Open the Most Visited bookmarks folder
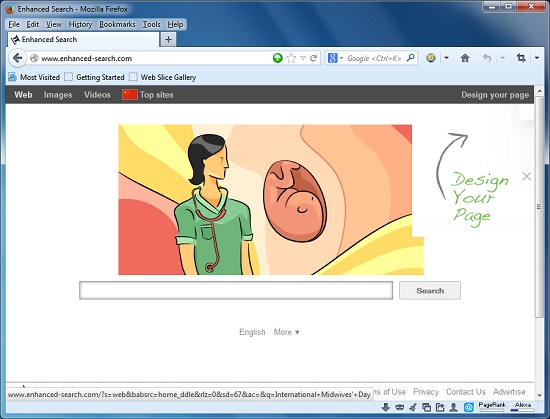The width and height of the screenshot is (550, 419). pyautogui.click(x=34, y=77)
